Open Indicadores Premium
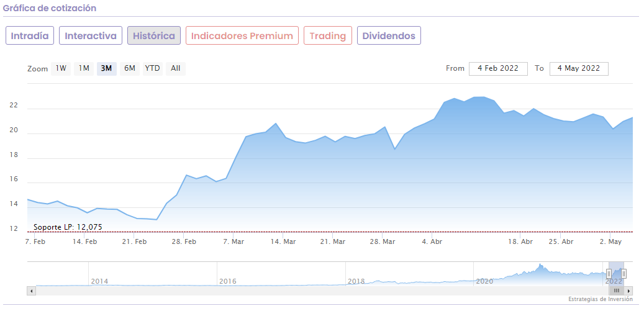Screen dimensions: 644x311 242,36
